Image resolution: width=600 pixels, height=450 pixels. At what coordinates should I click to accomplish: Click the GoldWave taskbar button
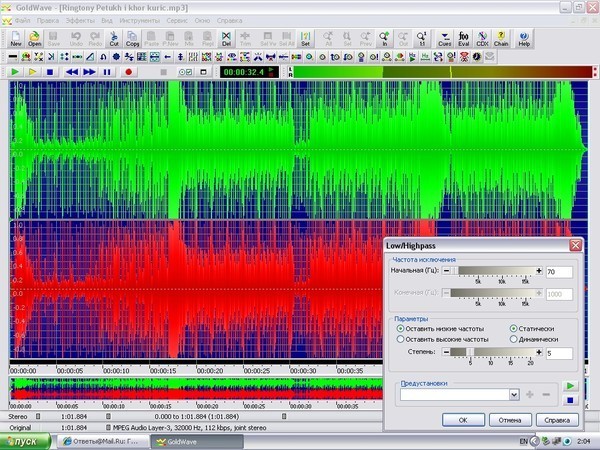coord(197,442)
